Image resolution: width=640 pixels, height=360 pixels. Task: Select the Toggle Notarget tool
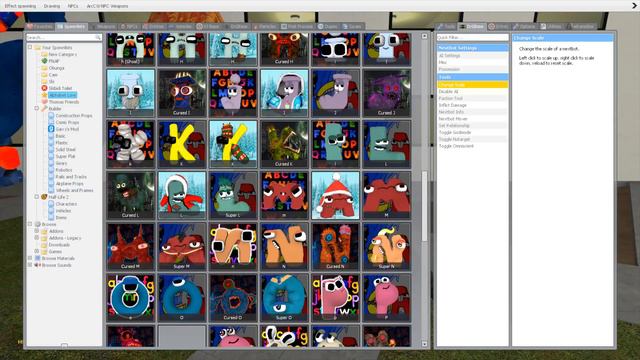pos(473,139)
